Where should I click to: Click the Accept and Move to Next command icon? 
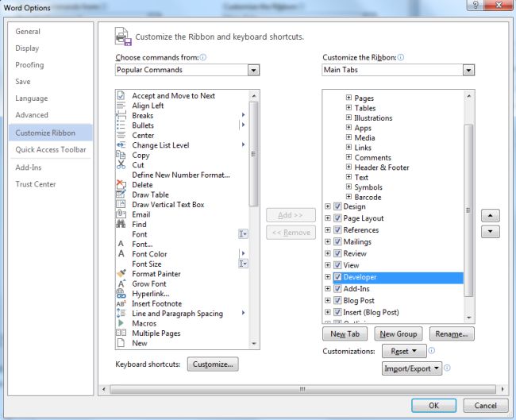[121, 95]
